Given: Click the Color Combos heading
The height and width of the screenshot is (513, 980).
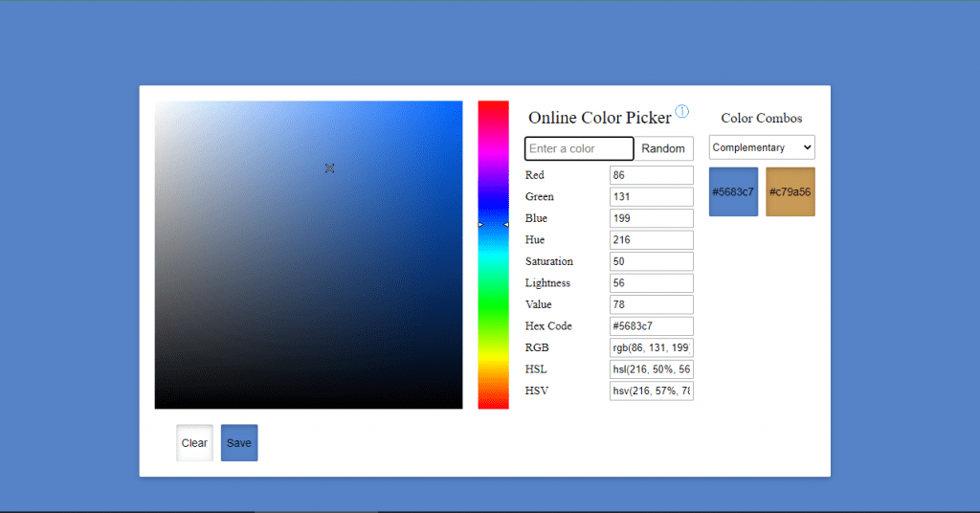Looking at the screenshot, I should click(x=761, y=118).
